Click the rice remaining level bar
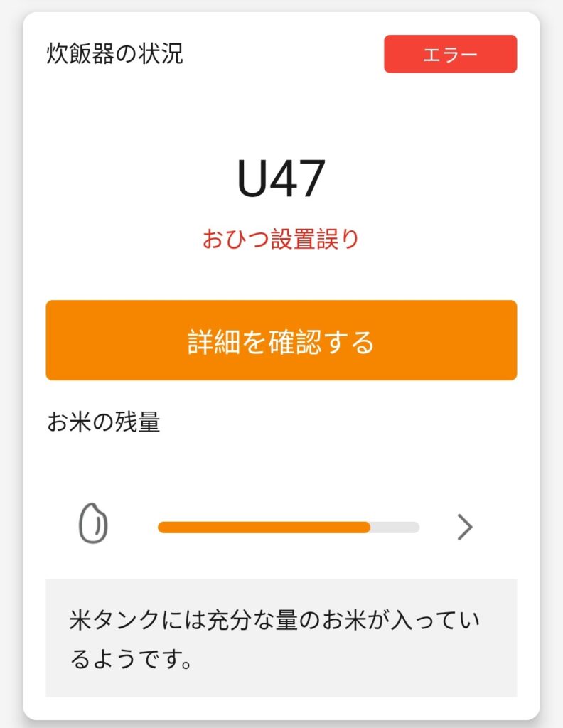This screenshot has width=563, height=728. (288, 528)
